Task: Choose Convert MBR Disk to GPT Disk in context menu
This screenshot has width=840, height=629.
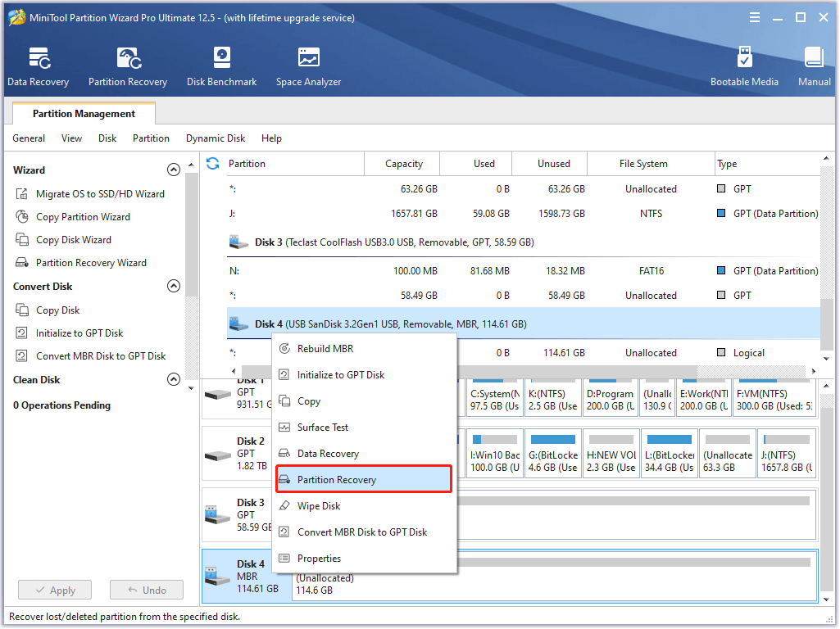Action: 365,532
